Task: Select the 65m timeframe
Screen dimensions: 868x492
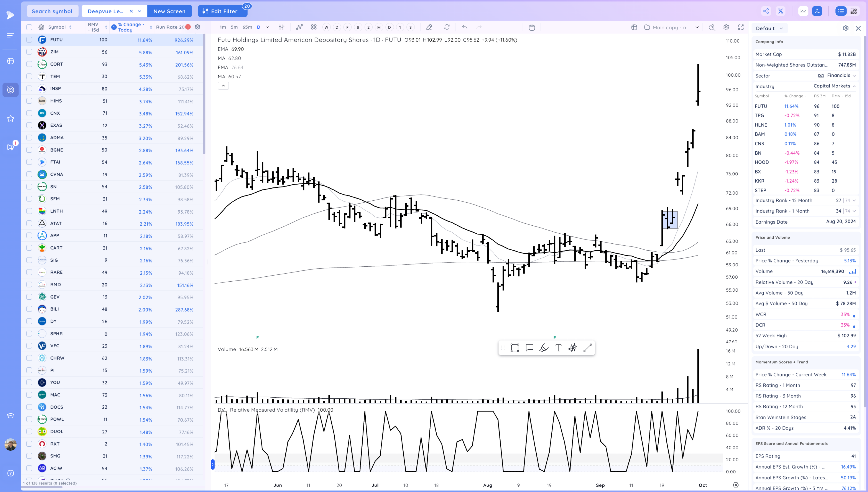Action: pos(247,27)
